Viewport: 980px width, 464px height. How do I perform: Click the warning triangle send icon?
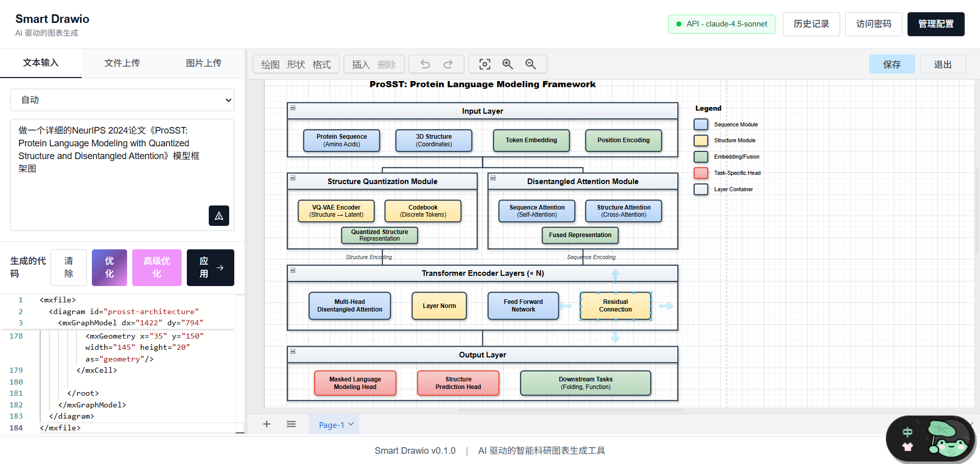(219, 216)
